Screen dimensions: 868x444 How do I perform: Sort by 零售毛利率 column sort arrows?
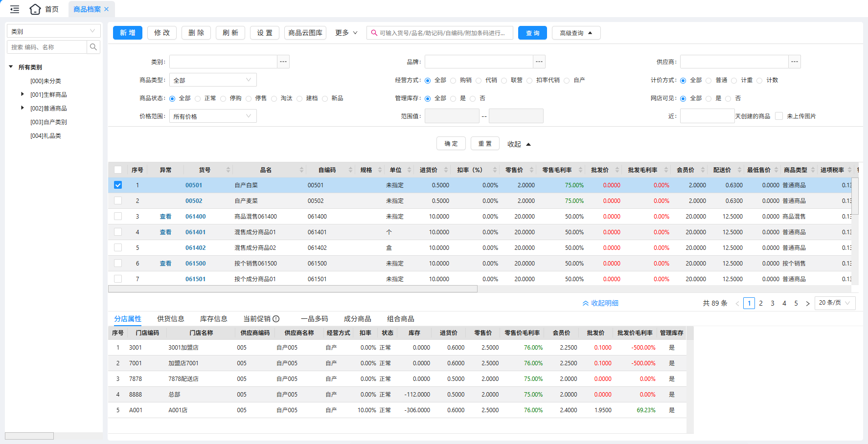point(580,170)
